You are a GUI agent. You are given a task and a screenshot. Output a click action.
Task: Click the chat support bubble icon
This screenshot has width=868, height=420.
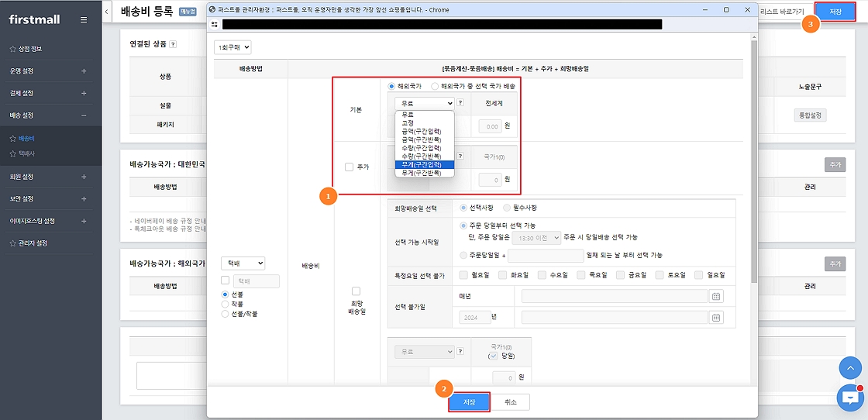click(x=850, y=397)
